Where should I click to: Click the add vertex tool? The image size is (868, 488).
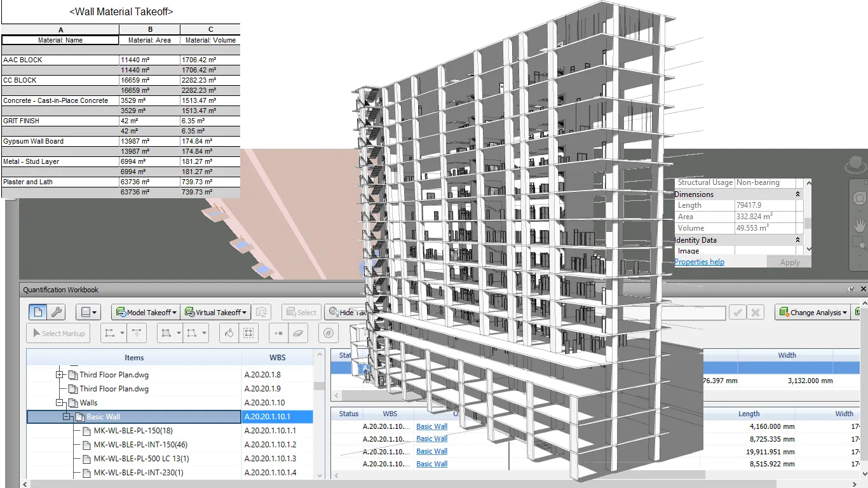point(278,333)
